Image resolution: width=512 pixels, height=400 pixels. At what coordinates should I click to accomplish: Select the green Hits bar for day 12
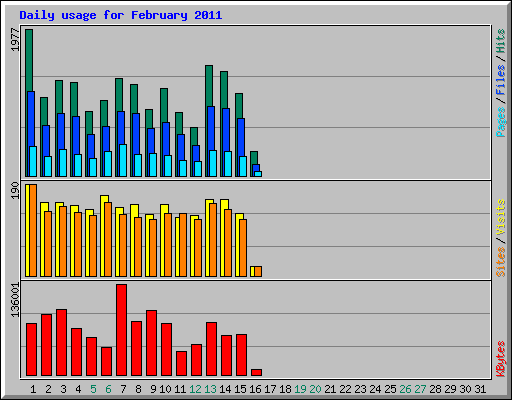[x=194, y=136]
